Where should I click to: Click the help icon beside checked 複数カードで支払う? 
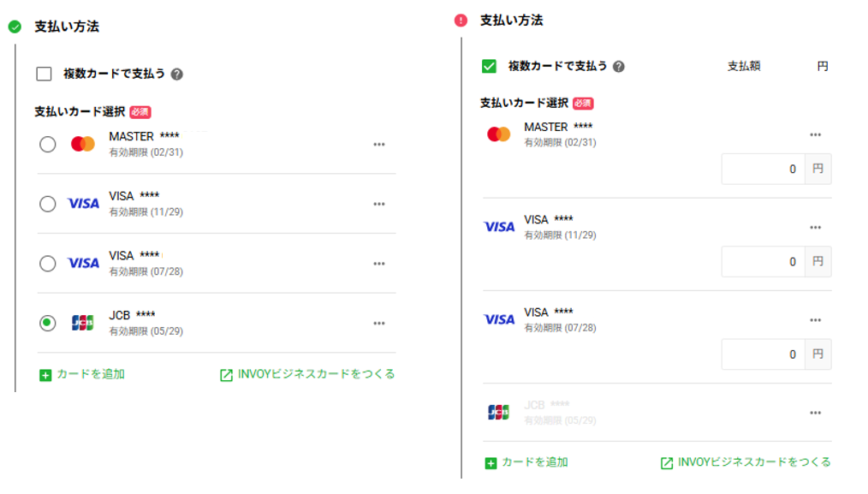(x=619, y=67)
